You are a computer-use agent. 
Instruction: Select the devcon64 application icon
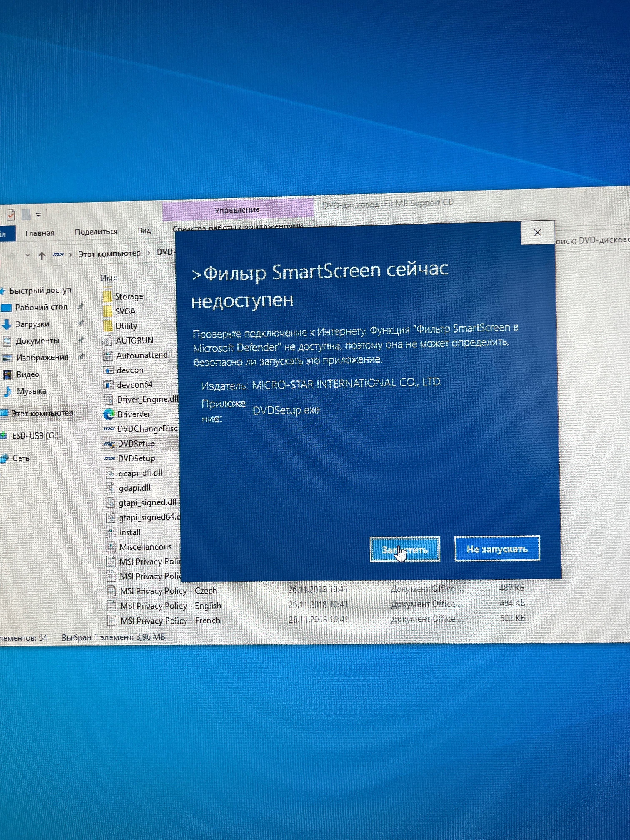(x=109, y=385)
